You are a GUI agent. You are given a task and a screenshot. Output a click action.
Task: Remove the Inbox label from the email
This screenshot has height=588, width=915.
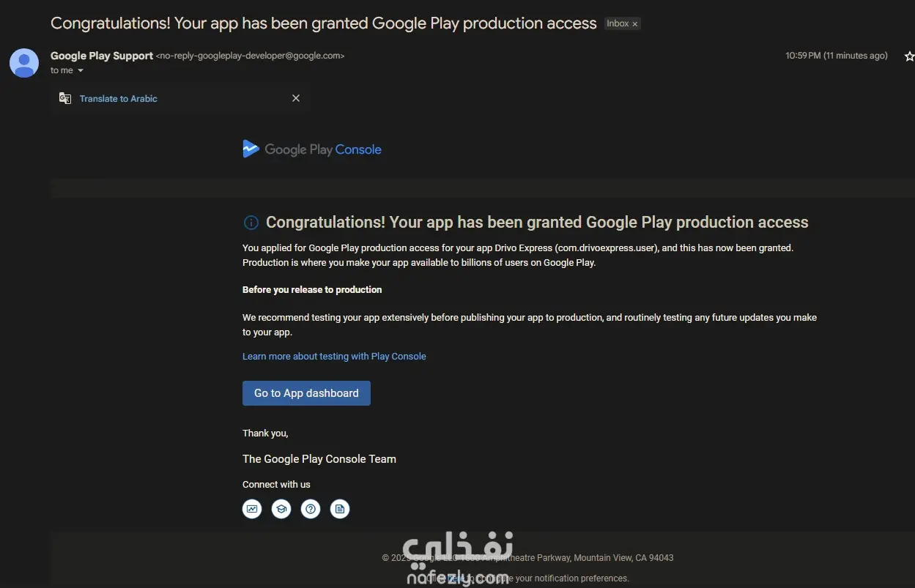coord(635,24)
